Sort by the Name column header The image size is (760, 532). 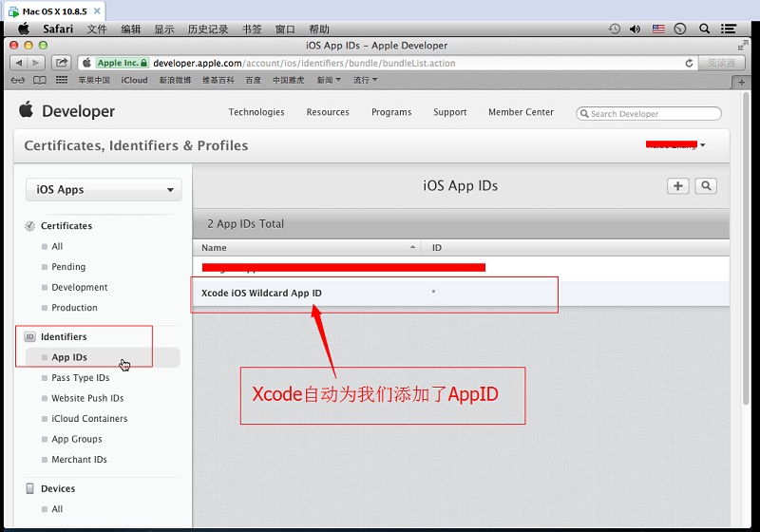(307, 248)
